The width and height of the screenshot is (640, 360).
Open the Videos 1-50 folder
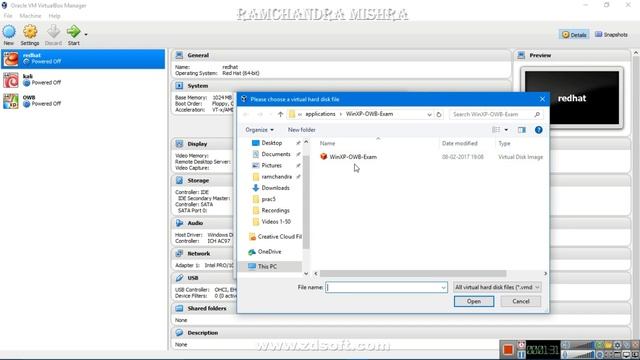click(x=276, y=222)
